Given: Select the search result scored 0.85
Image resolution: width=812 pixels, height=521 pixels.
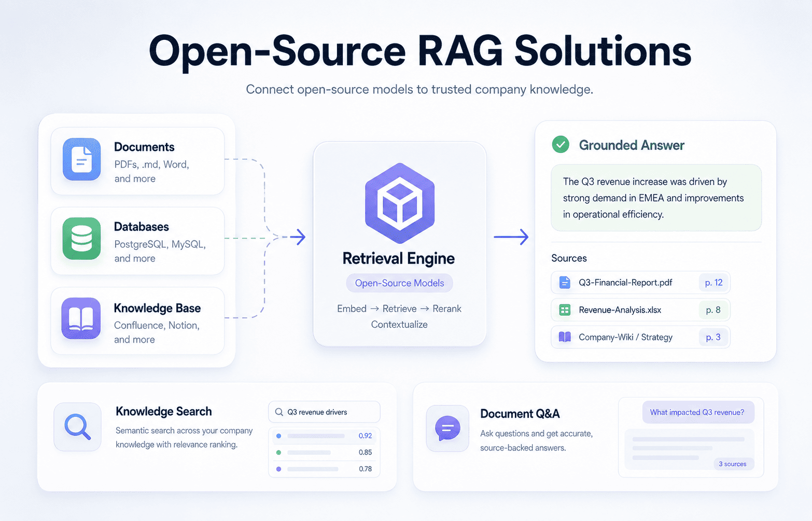Looking at the screenshot, I should point(324,453).
